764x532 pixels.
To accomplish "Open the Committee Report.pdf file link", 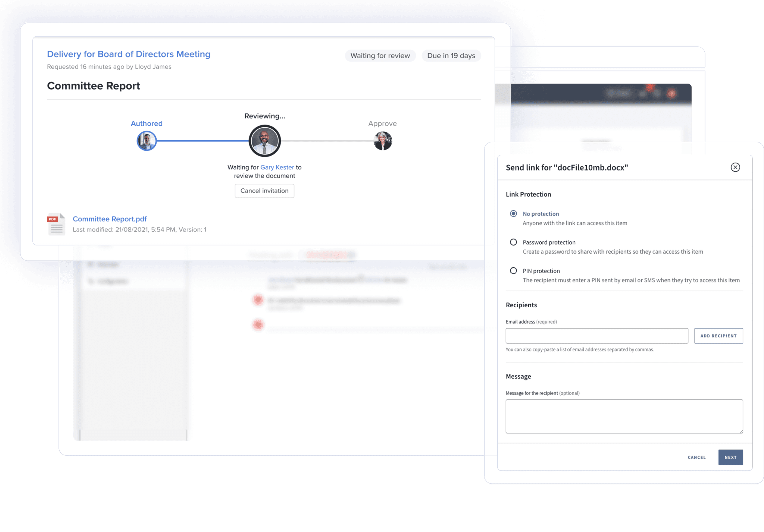I will pyautogui.click(x=109, y=219).
